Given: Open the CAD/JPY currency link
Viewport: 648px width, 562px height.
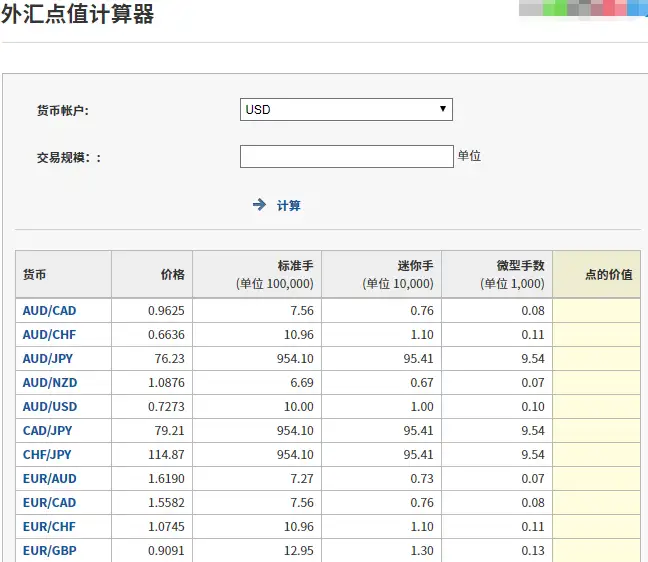Looking at the screenshot, I should coord(48,431).
